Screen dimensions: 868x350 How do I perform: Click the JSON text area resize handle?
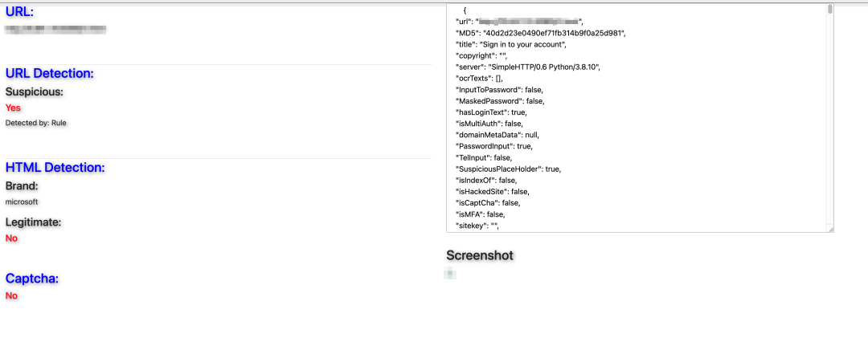pos(829,229)
